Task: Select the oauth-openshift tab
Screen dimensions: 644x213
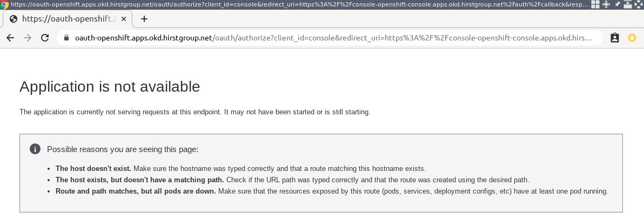Action: [68, 19]
